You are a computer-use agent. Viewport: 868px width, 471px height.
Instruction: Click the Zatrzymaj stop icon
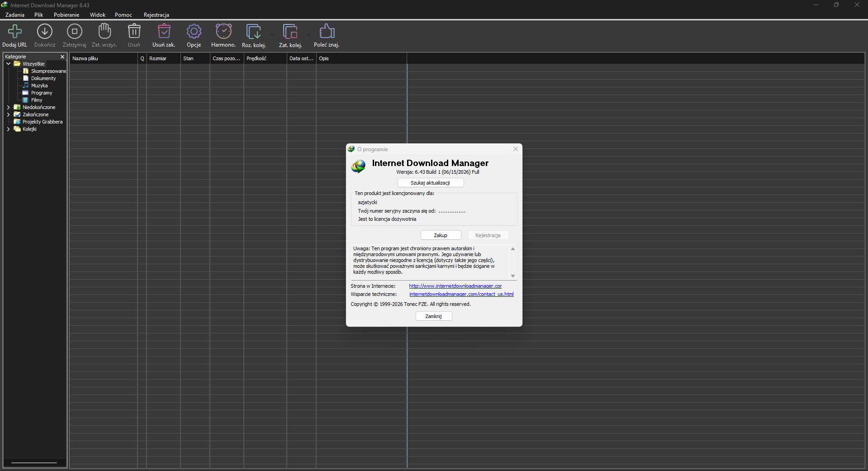pyautogui.click(x=75, y=31)
